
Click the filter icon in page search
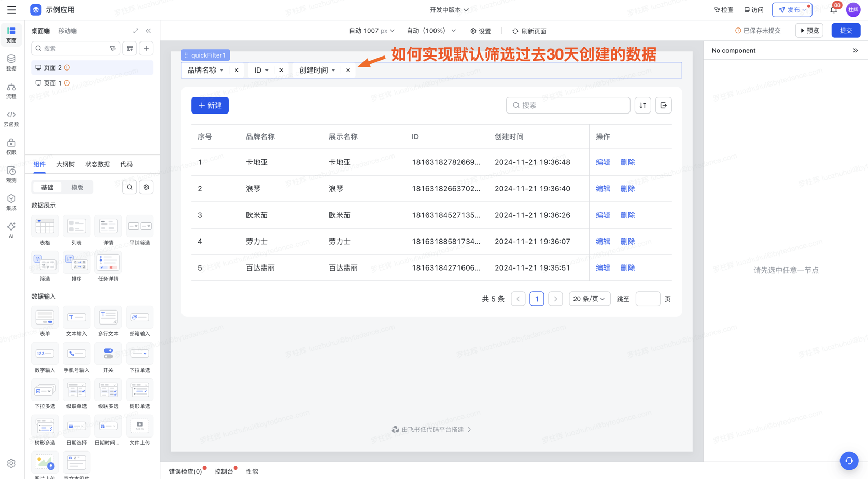[x=113, y=48]
